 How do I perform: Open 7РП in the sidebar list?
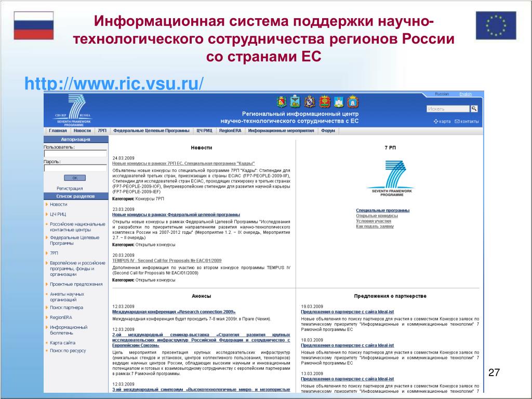[x=54, y=253]
